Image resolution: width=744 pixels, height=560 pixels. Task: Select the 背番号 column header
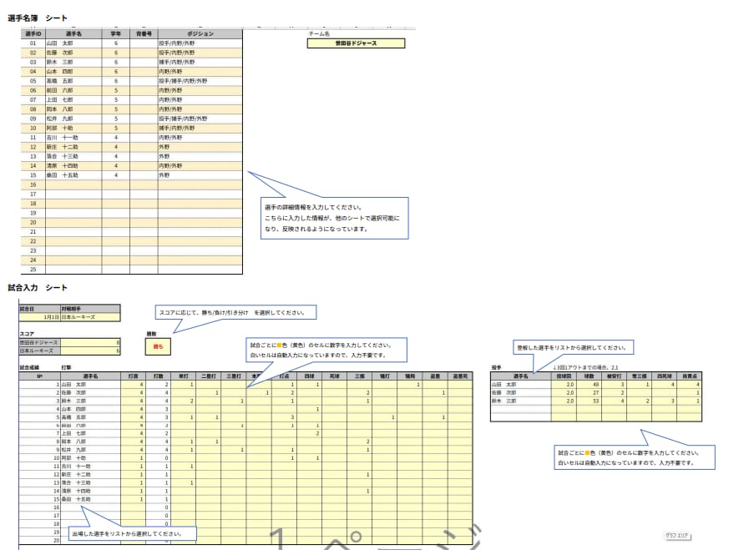click(144, 34)
